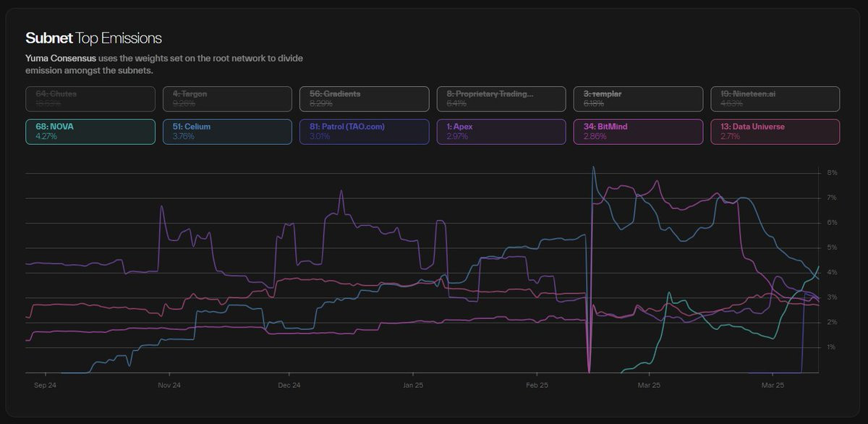Hide the 68: NOVA series
The width and height of the screenshot is (868, 424).
click(90, 132)
